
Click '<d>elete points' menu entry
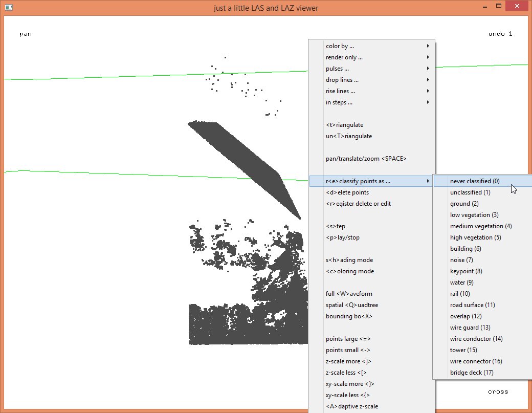347,192
